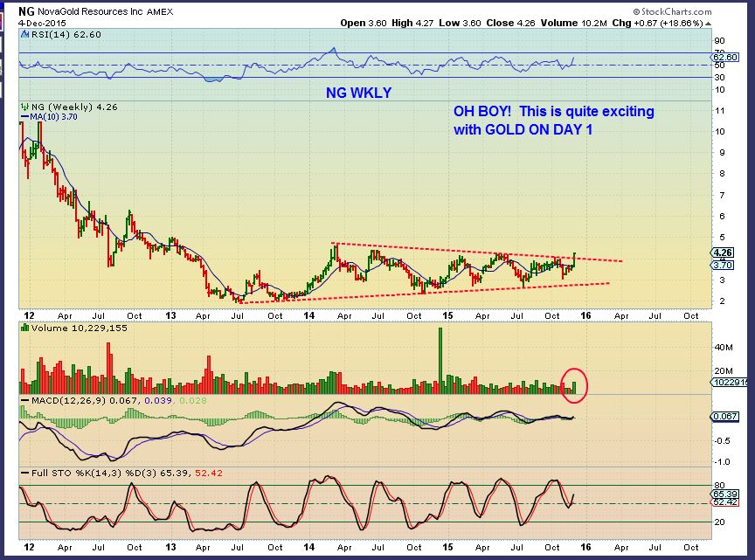
Task: Click the small triangle after Chg +0.67 (+18.66%)
Action: [x=709, y=23]
